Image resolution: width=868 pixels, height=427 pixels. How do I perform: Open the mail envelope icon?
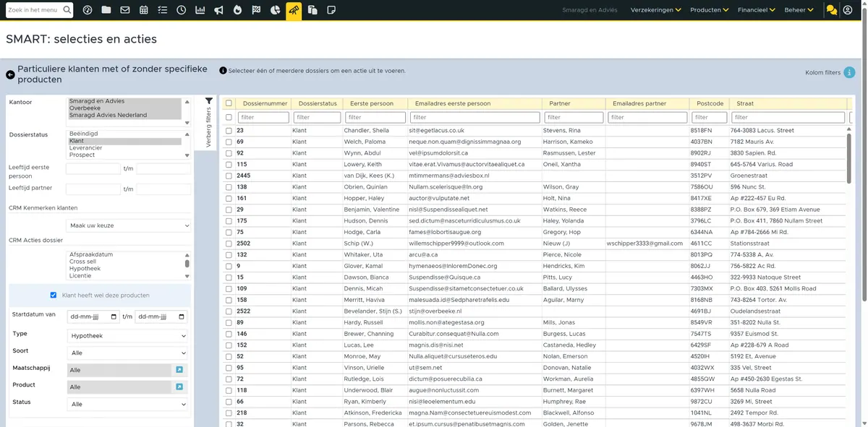[125, 10]
